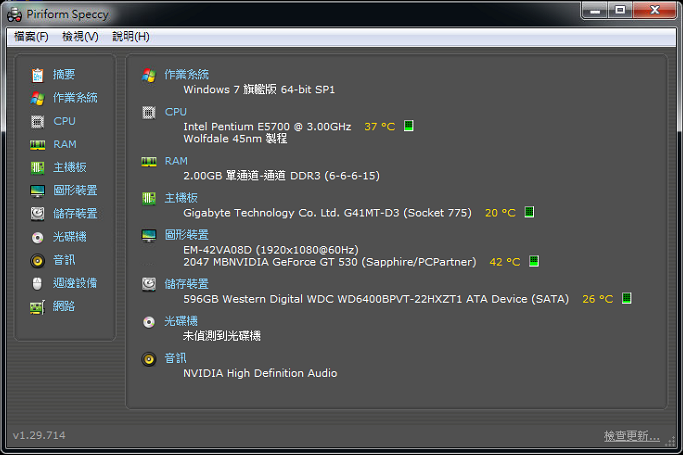Click the network card icon in sidebar
Viewport: 683px width, 455px height.
point(37,307)
